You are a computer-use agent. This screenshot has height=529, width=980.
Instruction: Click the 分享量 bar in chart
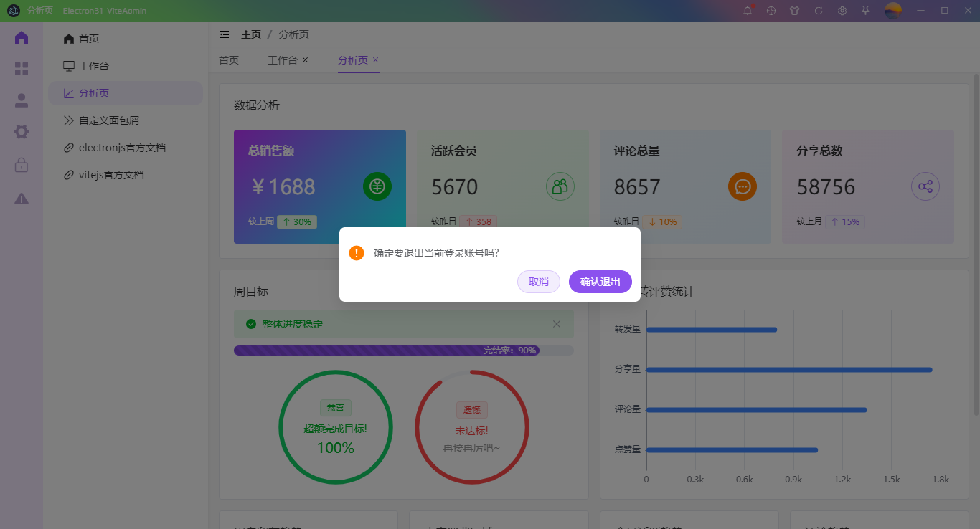789,370
